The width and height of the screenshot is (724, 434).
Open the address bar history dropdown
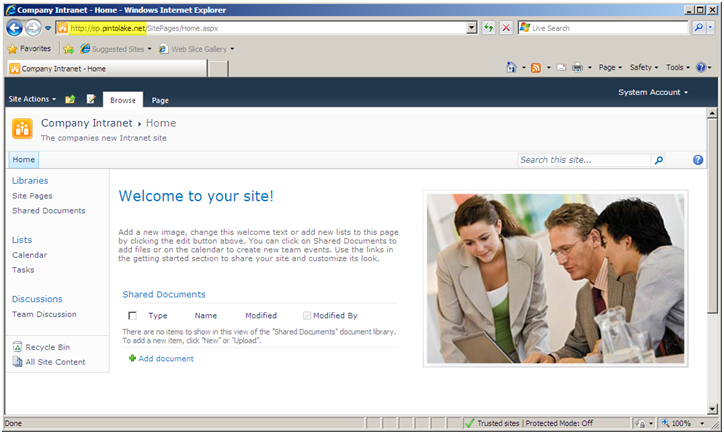coord(471,28)
